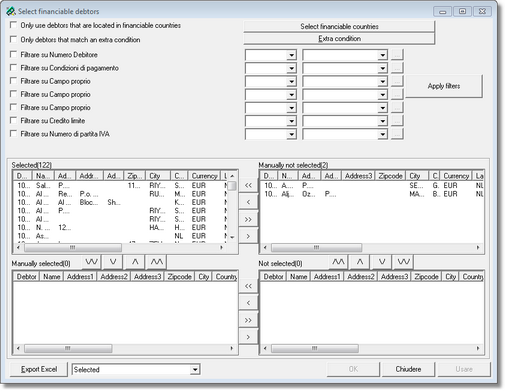Open ellipsis browse button for Credito limite filter

click(x=397, y=121)
